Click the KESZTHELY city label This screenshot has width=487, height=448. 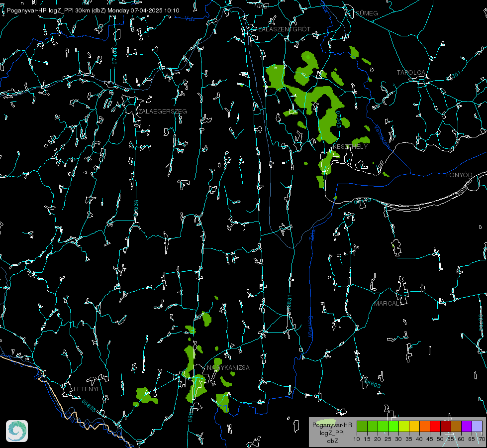coord(350,146)
